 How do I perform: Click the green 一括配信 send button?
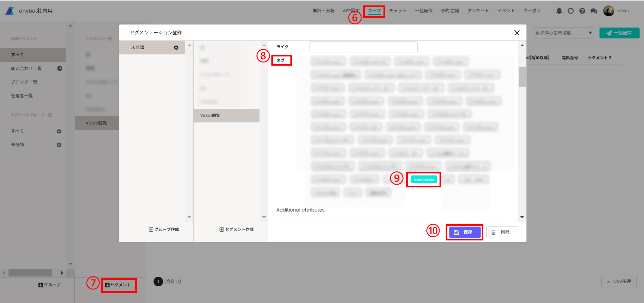(619, 33)
